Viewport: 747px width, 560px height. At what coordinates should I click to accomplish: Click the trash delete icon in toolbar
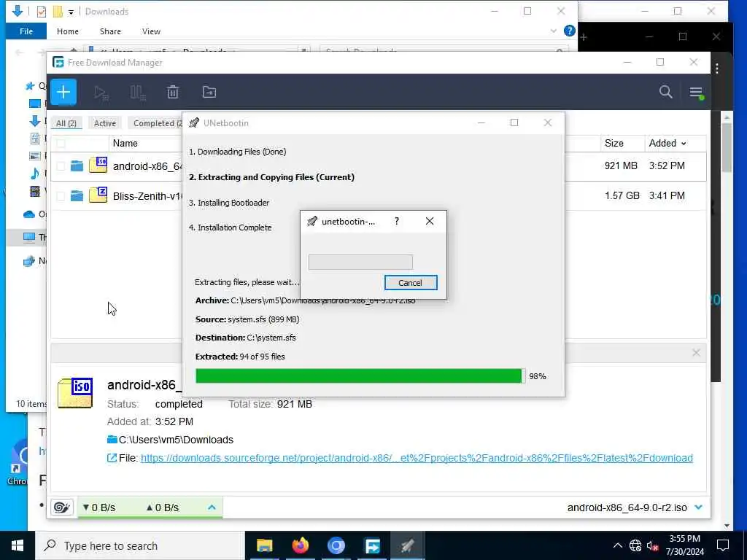(173, 92)
